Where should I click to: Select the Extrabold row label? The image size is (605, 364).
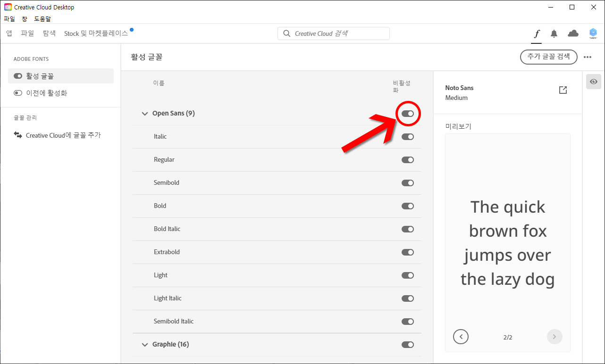click(x=167, y=252)
